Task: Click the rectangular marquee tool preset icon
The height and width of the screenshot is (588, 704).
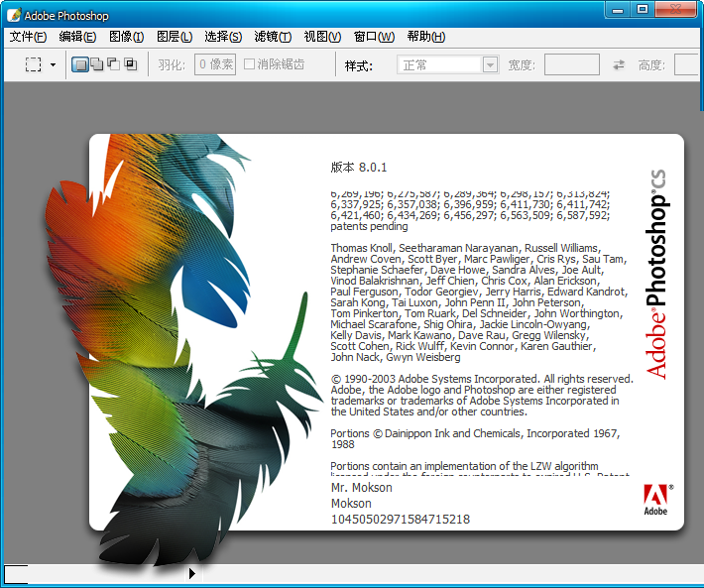Action: (34, 65)
